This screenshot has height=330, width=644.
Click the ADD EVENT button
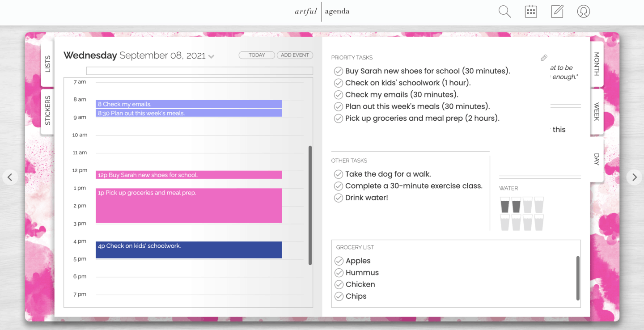(x=295, y=55)
